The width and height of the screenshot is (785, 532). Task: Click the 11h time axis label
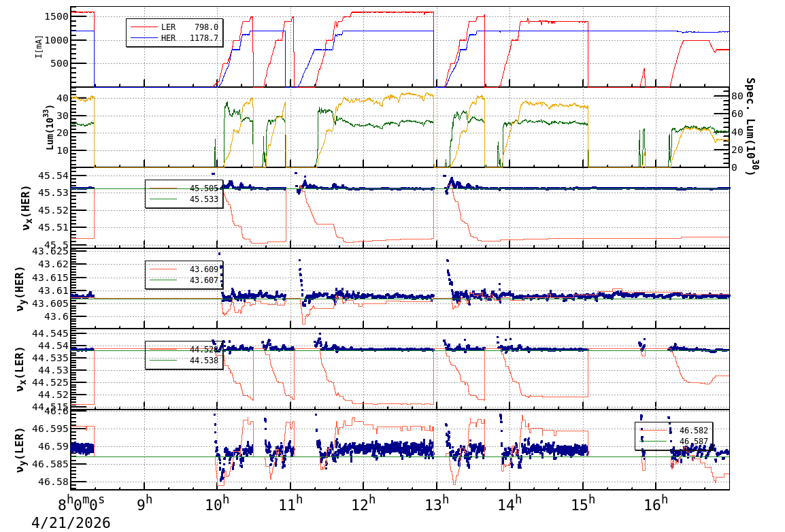(x=291, y=503)
